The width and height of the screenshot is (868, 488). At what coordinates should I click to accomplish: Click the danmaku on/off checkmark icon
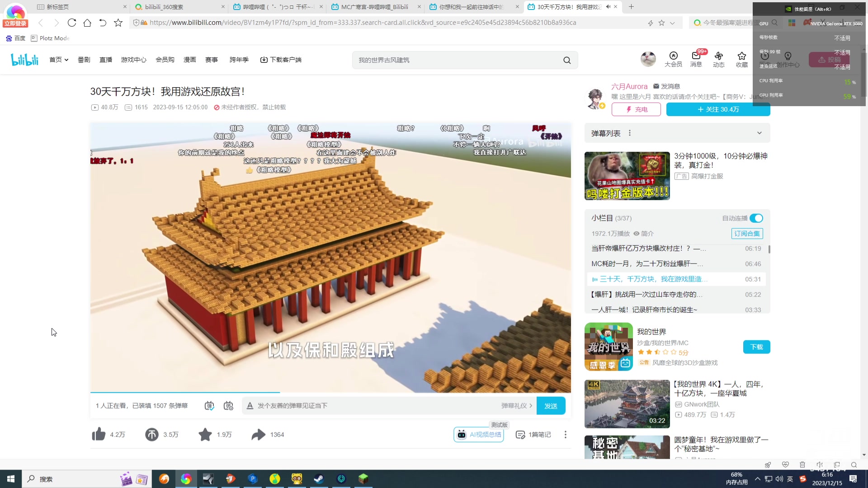(x=209, y=405)
